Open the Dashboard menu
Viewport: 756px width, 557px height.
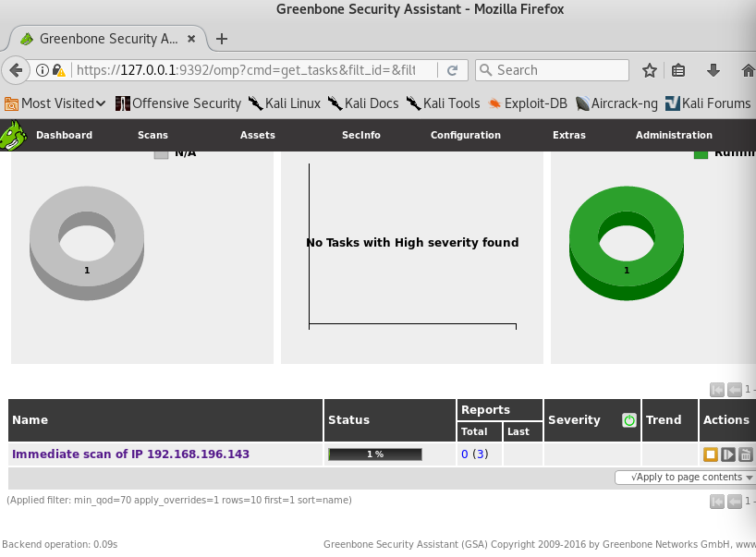[x=64, y=136]
